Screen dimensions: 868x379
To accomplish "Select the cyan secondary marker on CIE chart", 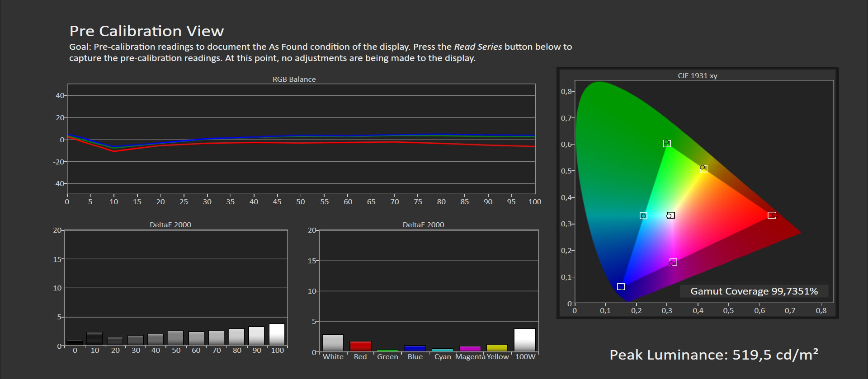I will click(x=643, y=216).
